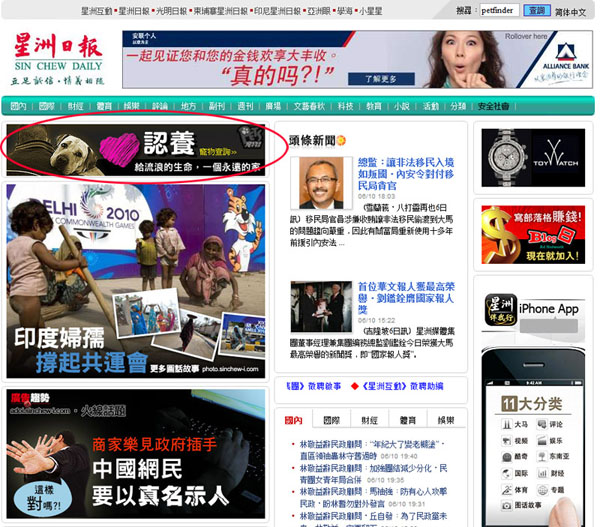Screen dimensions: 600x527
Task: Switch to 娛樂 tab above news list
Action: coord(445,420)
